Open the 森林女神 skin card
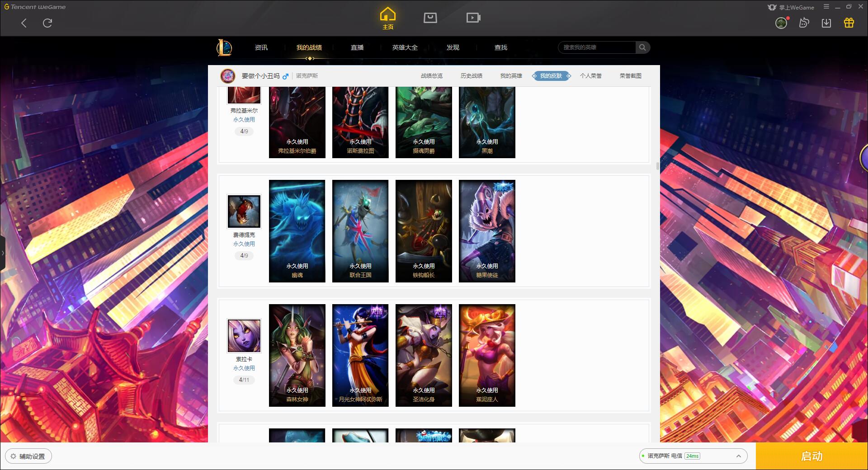Screen dimensions: 868x470 tap(297, 355)
